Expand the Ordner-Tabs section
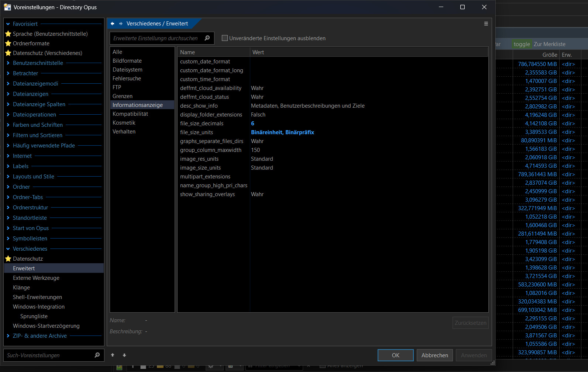The width and height of the screenshot is (588, 372). click(8, 197)
